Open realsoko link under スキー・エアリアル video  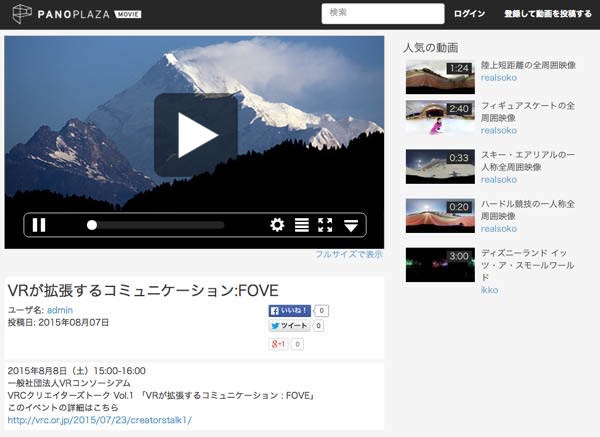coord(499,179)
